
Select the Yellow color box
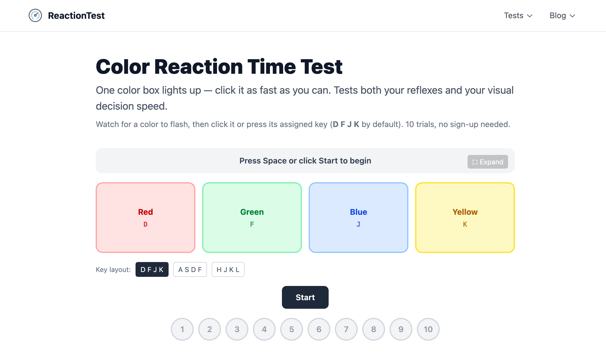(465, 218)
